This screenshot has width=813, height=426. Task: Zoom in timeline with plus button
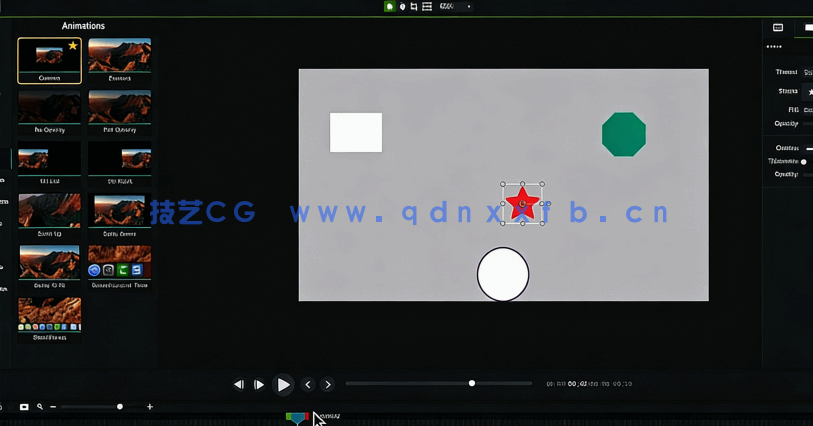tap(150, 407)
